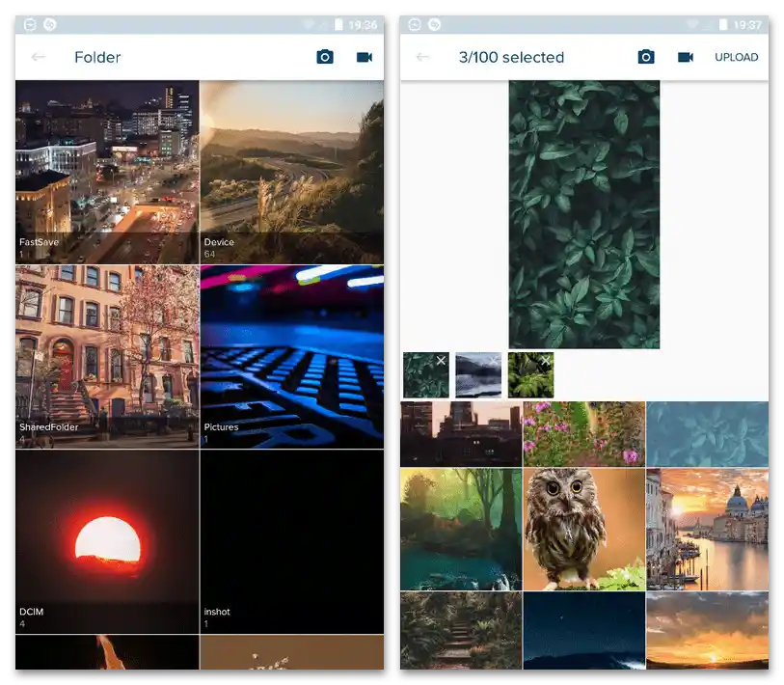The image size is (784, 685).
Task: Select the orange sunset clouds photo
Action: [708, 630]
